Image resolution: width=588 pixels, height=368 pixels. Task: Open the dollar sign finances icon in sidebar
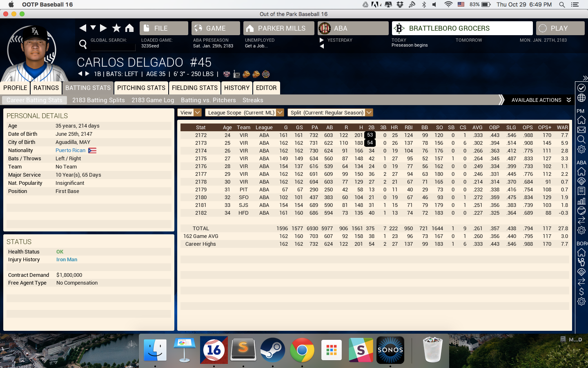pyautogui.click(x=581, y=292)
